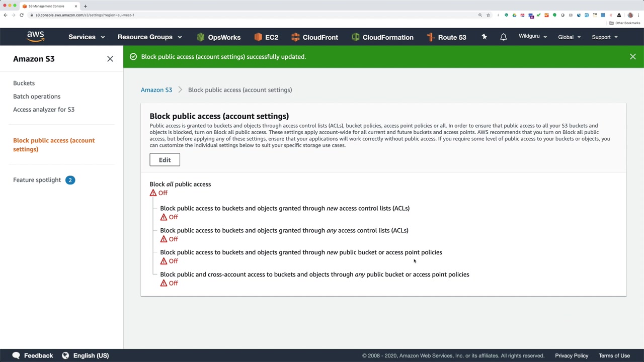Reload the page
The height and width of the screenshot is (362, 644).
[22, 15]
